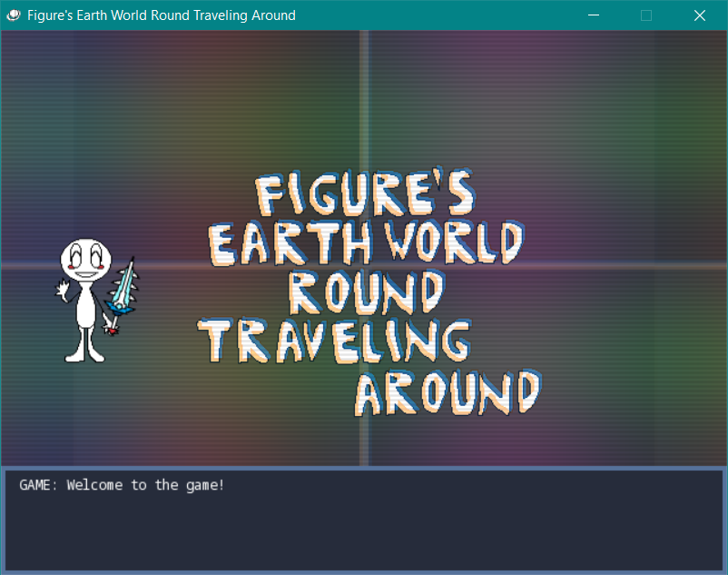Click the game's app icon in title bar
The image size is (728, 575).
(14, 15)
